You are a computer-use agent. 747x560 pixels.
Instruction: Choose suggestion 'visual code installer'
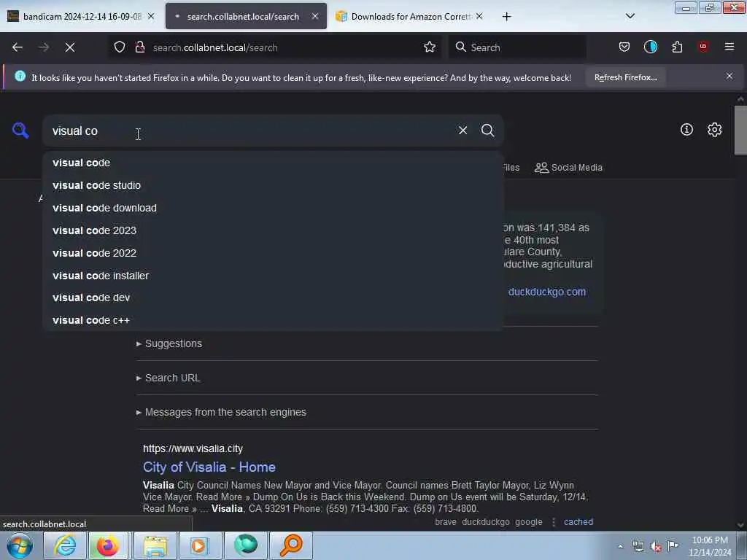click(273, 276)
